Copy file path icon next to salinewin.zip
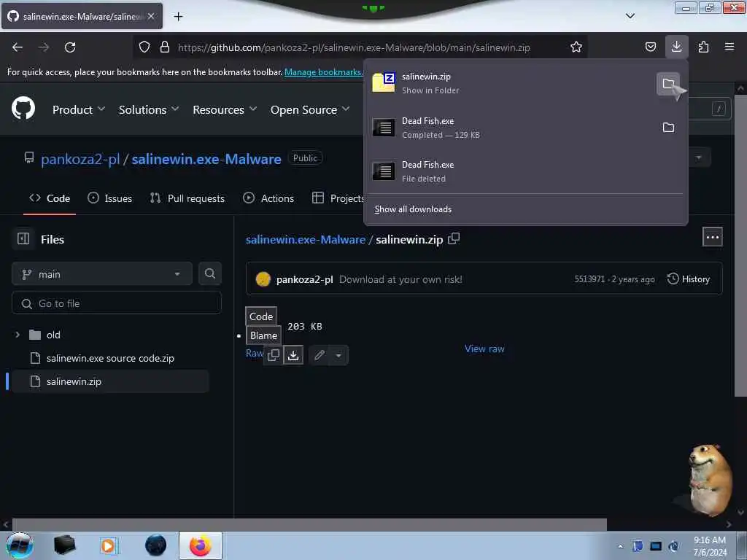Screen dimensions: 747x560 [454, 238]
